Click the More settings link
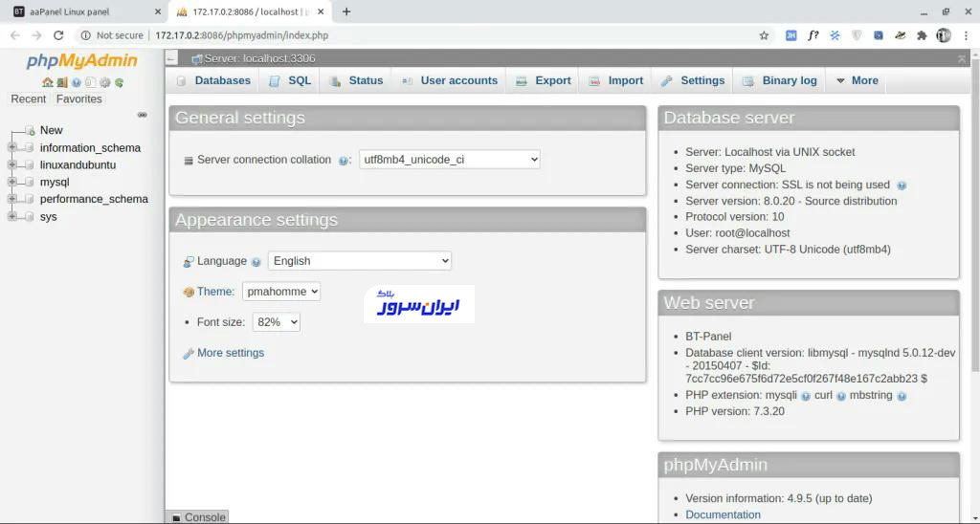The width and height of the screenshot is (980, 524). [x=230, y=353]
